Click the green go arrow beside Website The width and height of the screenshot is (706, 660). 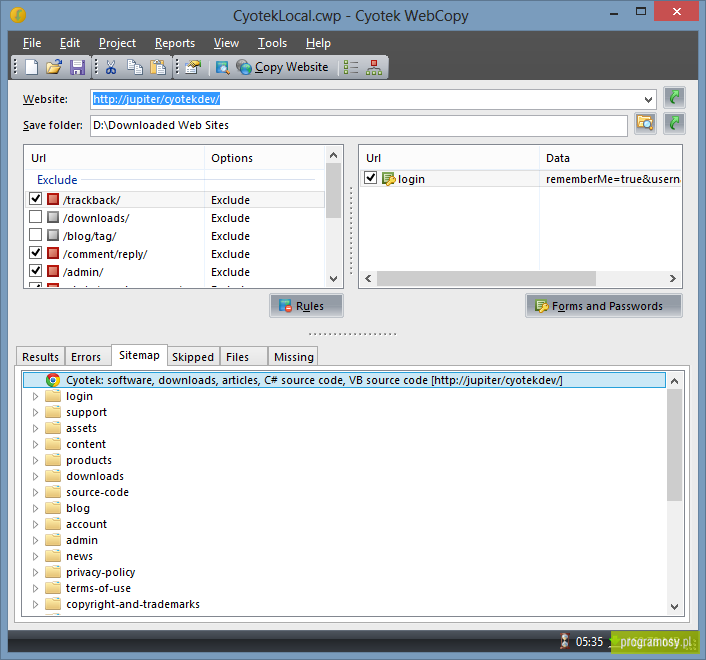674,98
